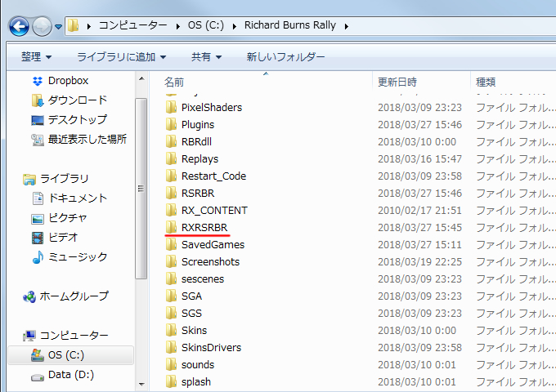Expand the ライブラリに追加 dropdown
Image resolution: width=556 pixels, height=392 pixels.
121,57
